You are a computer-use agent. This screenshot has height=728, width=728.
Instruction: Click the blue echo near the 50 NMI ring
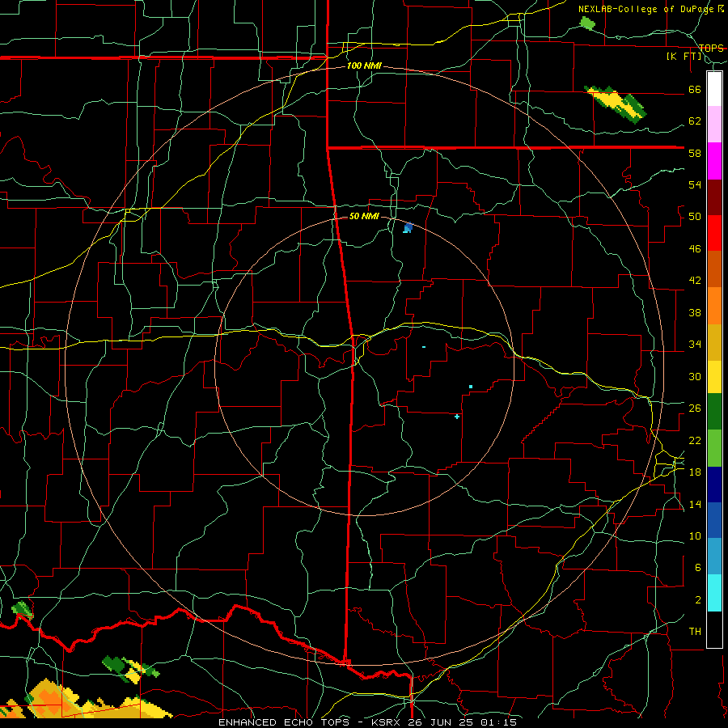tap(408, 227)
